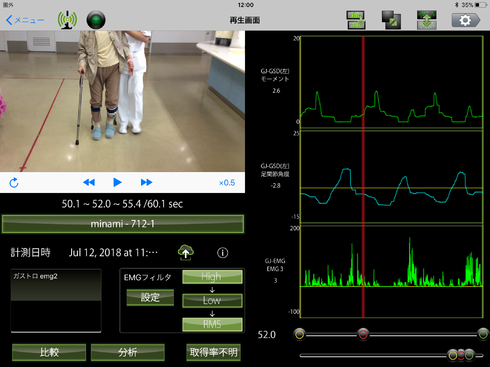Image resolution: width=490 pixels, height=367 pixels.
Task: Tap the 分析 analysis button
Action: (128, 352)
